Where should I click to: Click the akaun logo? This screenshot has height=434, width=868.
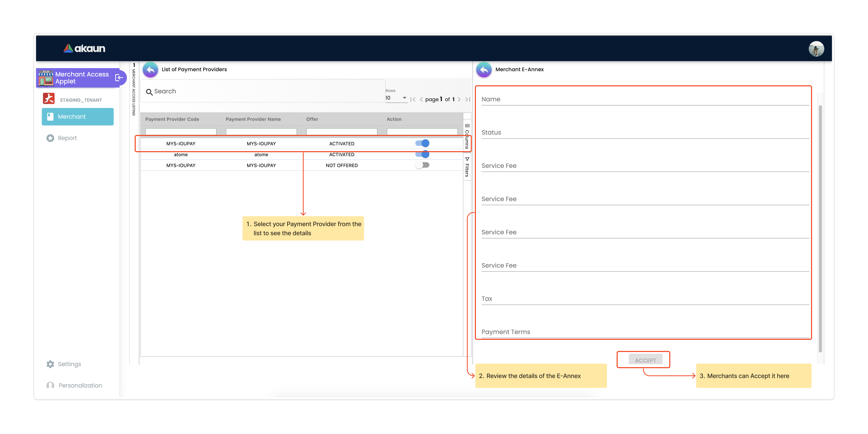coord(84,48)
